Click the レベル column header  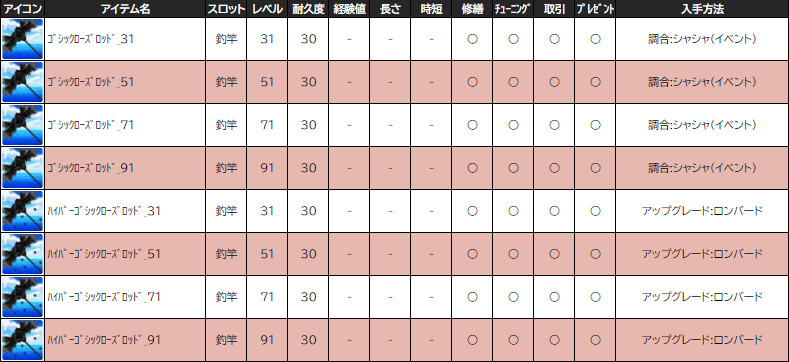click(x=267, y=9)
